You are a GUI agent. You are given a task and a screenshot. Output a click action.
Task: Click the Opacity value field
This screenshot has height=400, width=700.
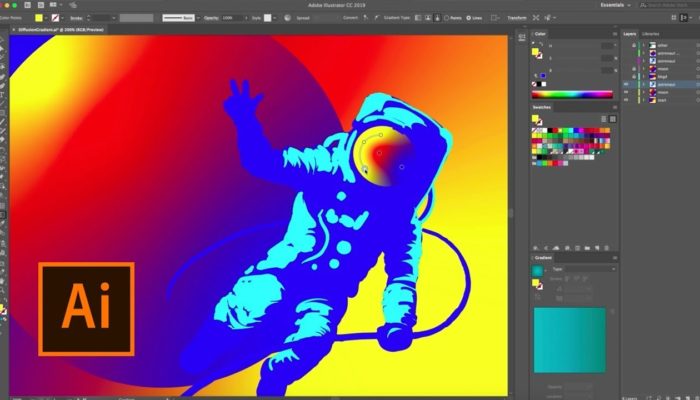[232, 18]
